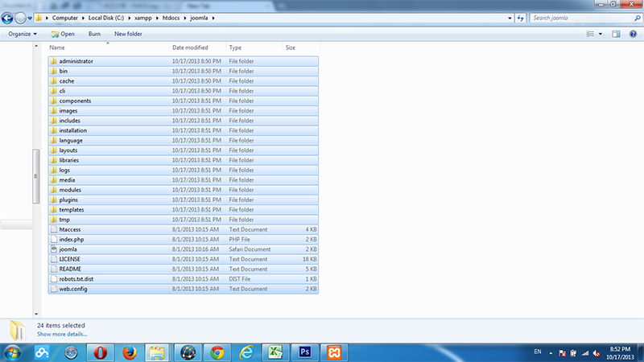Click the navigation pane scrollbar thumb

point(36,176)
